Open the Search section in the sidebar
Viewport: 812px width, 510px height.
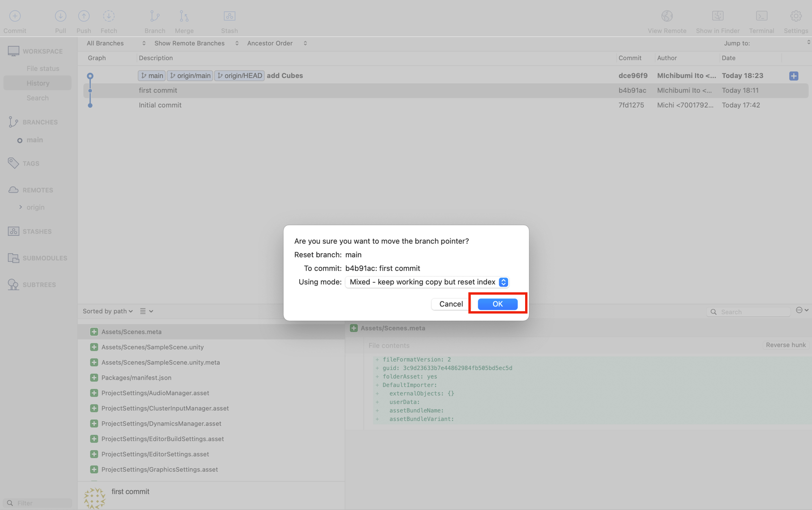(37, 98)
